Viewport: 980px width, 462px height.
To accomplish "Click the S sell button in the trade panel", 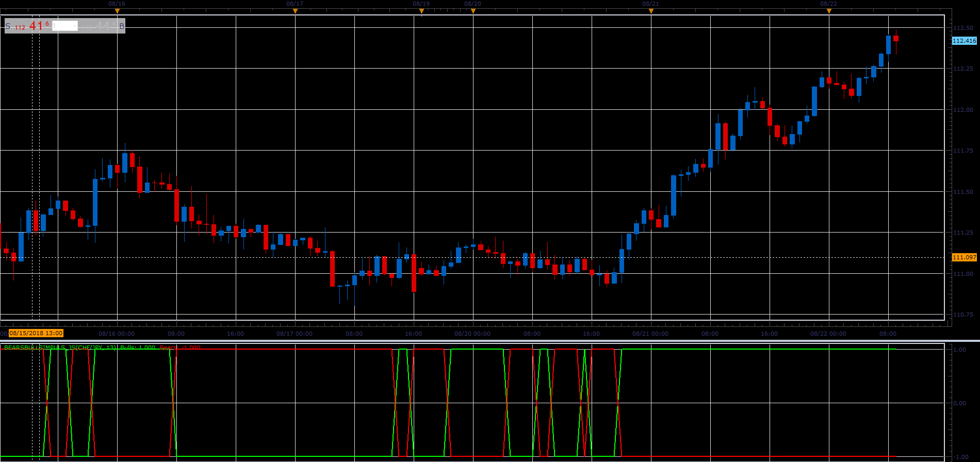I will 8,26.
